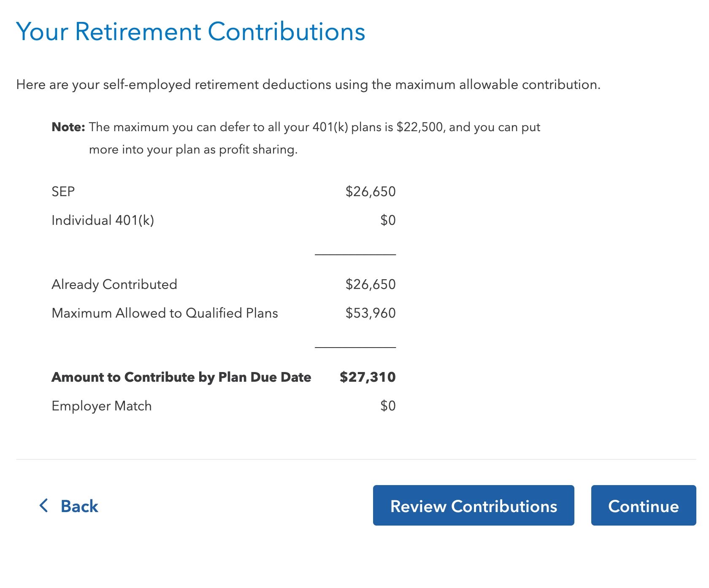Click the self-employed retirement deductions sentence
Viewport: 709px width, 588px height.
[x=308, y=85]
